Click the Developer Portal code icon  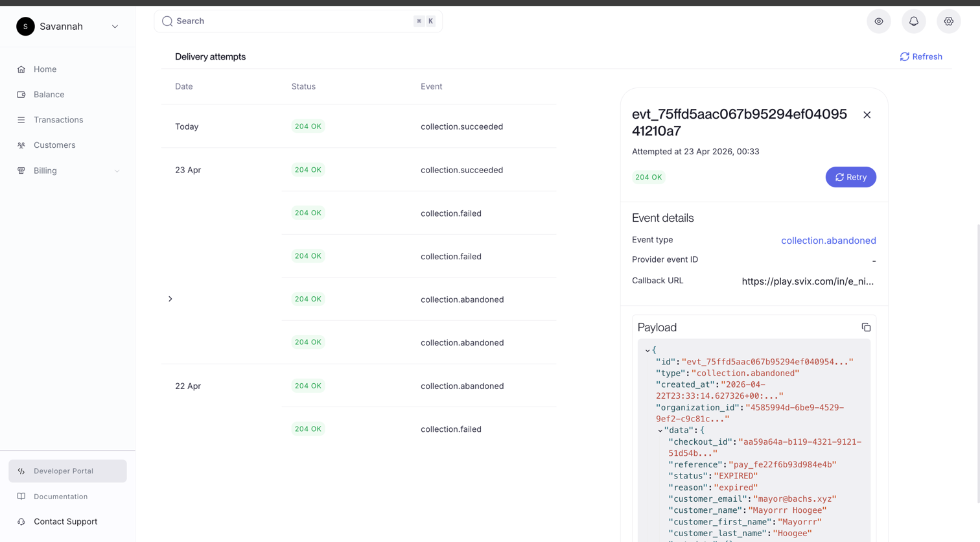point(21,471)
